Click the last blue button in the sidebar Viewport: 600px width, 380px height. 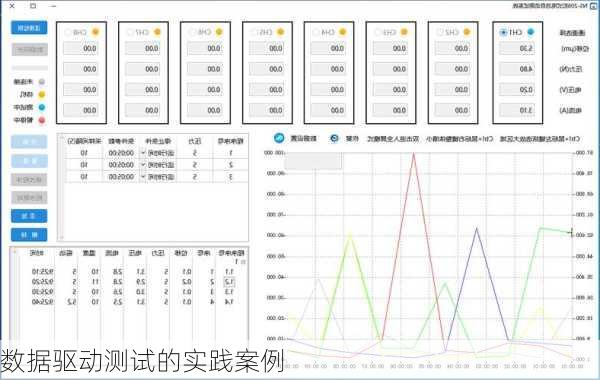coord(29,235)
